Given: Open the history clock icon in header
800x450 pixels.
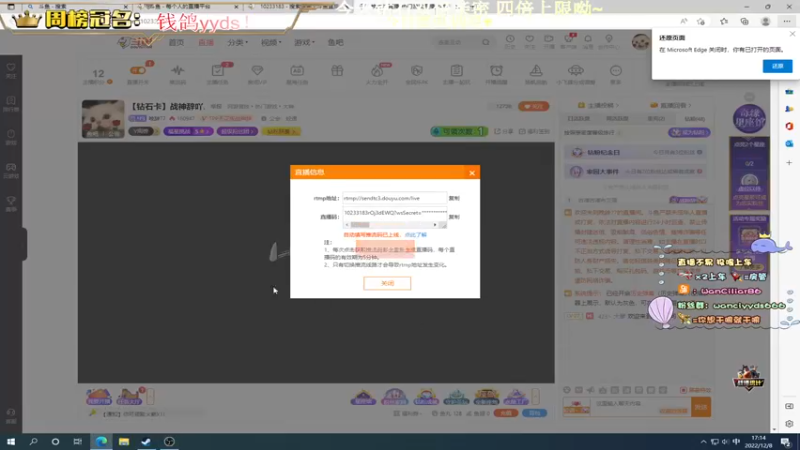Looking at the screenshot, I should coord(510,41).
